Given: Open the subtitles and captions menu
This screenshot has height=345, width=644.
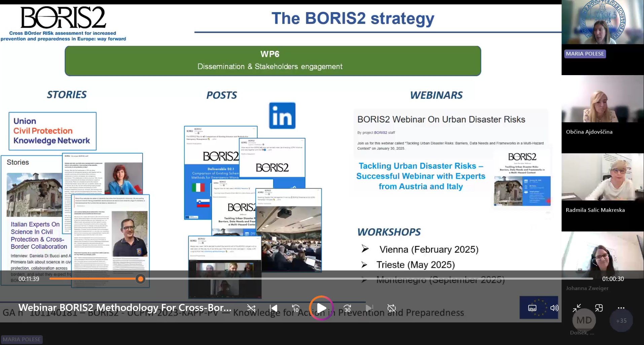Looking at the screenshot, I should click(532, 308).
